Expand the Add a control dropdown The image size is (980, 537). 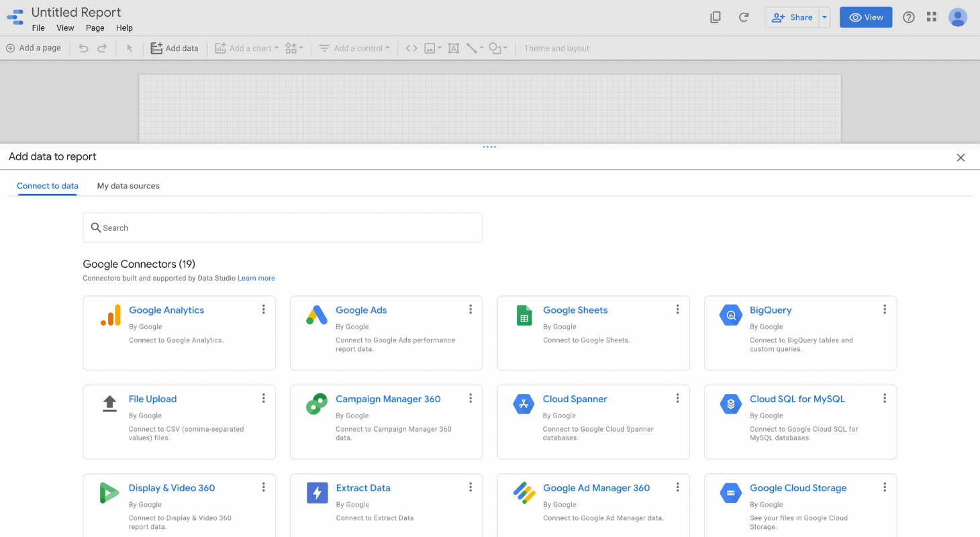[354, 48]
